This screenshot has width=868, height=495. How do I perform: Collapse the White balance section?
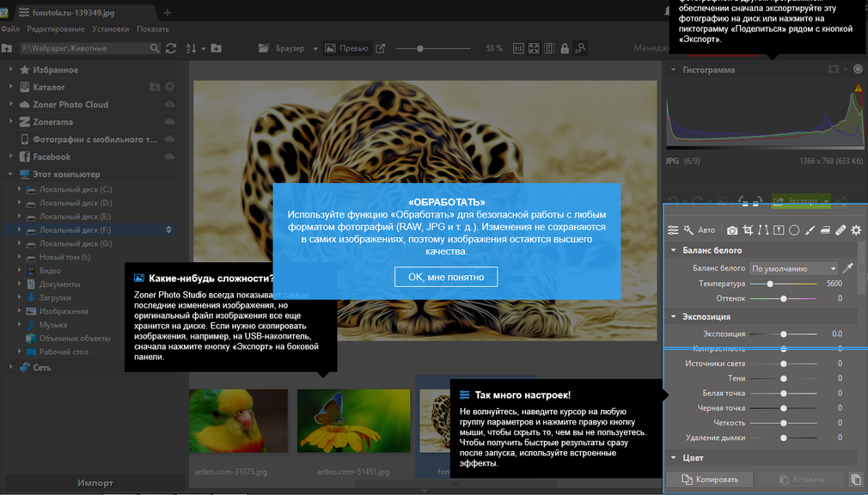coord(674,250)
